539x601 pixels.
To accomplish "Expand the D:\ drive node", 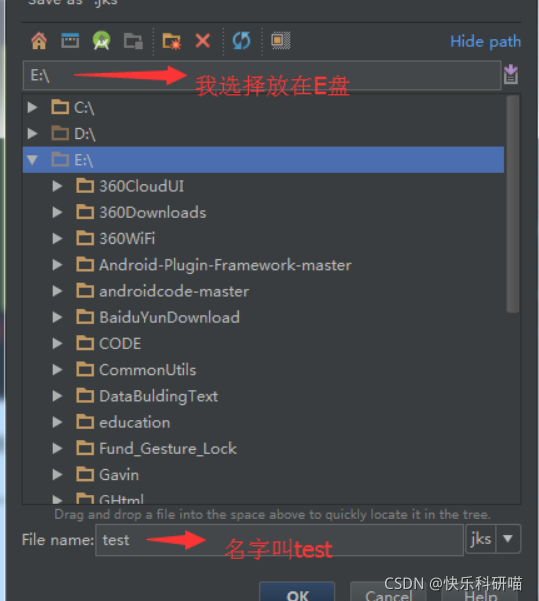I will coord(33,133).
